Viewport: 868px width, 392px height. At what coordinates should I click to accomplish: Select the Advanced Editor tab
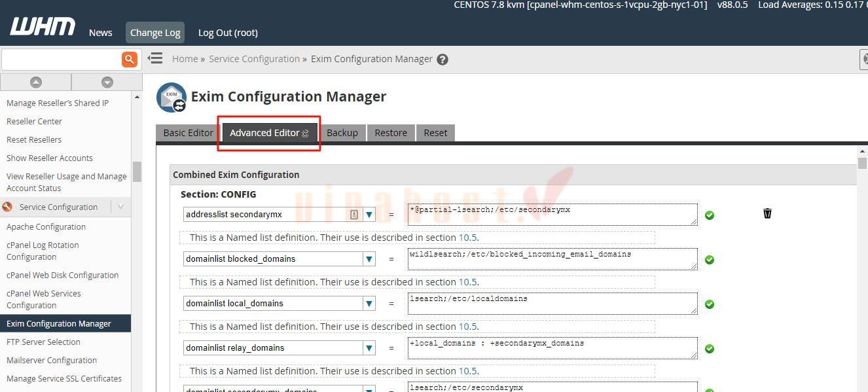point(269,133)
